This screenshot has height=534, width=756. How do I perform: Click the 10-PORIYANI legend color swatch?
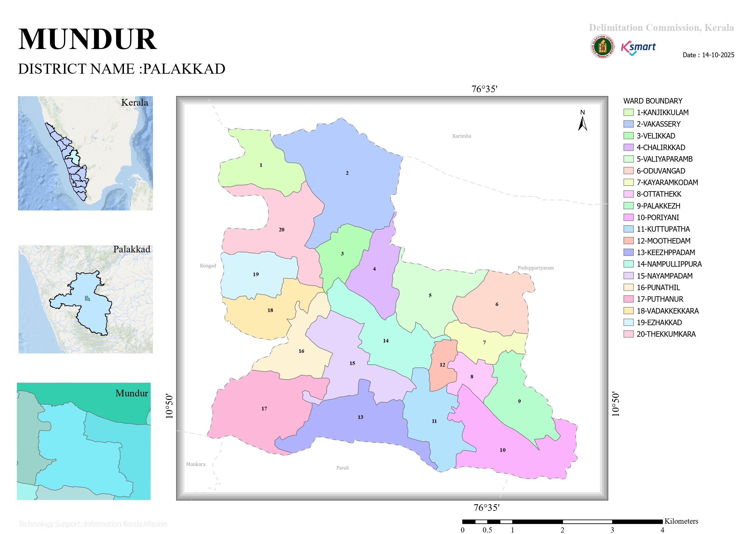coord(628,217)
